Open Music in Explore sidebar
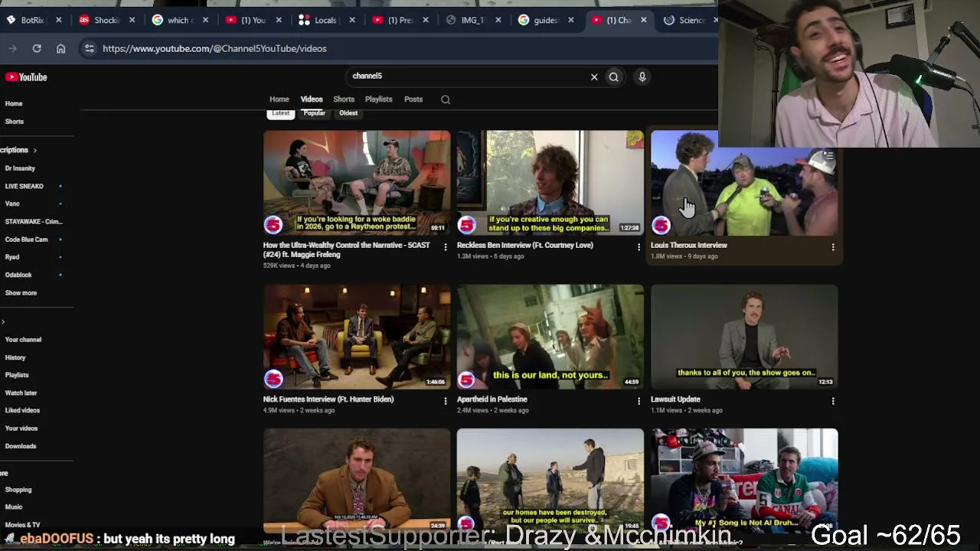The height and width of the screenshot is (551, 980). coord(14,507)
